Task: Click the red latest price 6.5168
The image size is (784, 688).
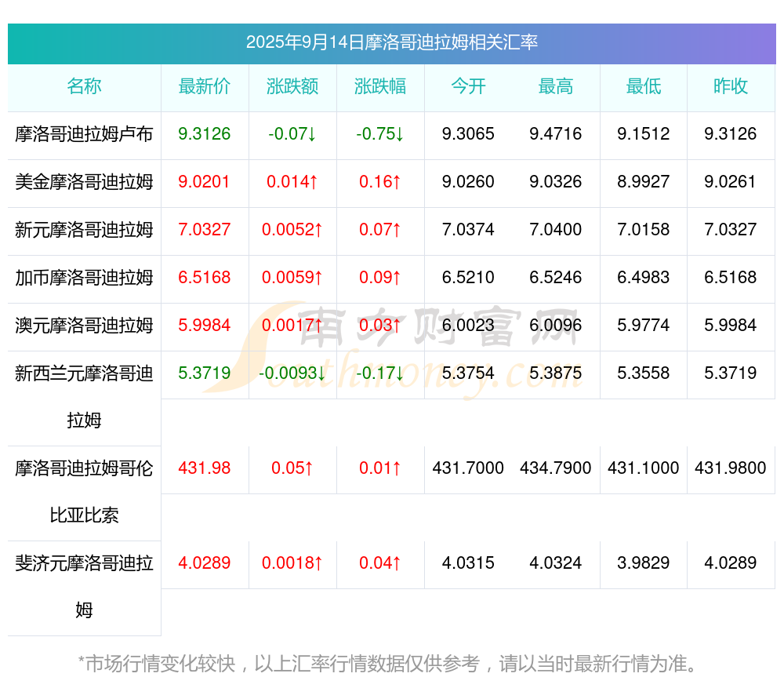Action: (205, 277)
